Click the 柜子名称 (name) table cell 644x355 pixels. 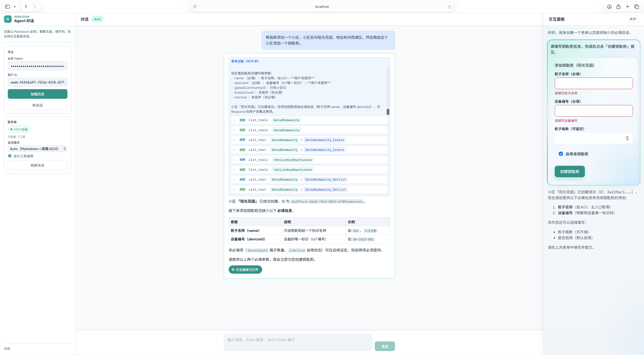(255, 231)
